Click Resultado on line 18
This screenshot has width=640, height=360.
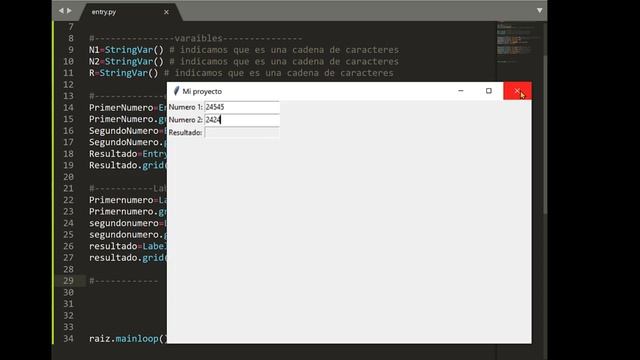(113, 154)
